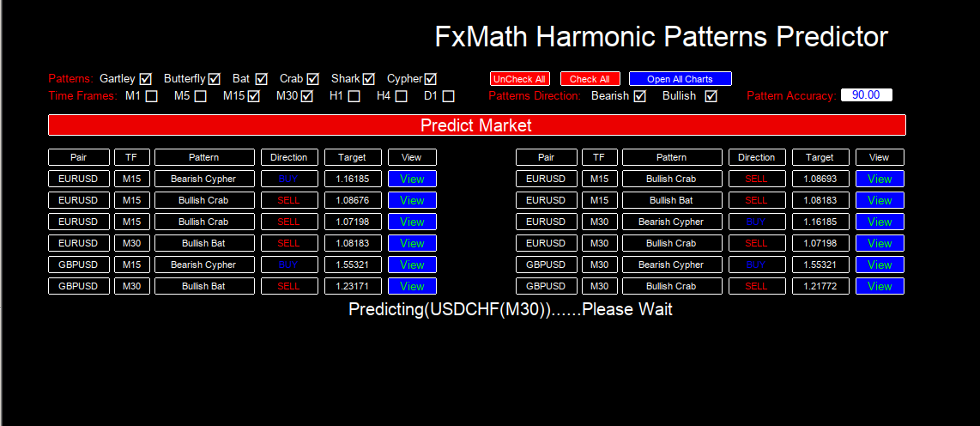The height and width of the screenshot is (426, 980).
Task: Click the right table Pair header
Action: [547, 157]
